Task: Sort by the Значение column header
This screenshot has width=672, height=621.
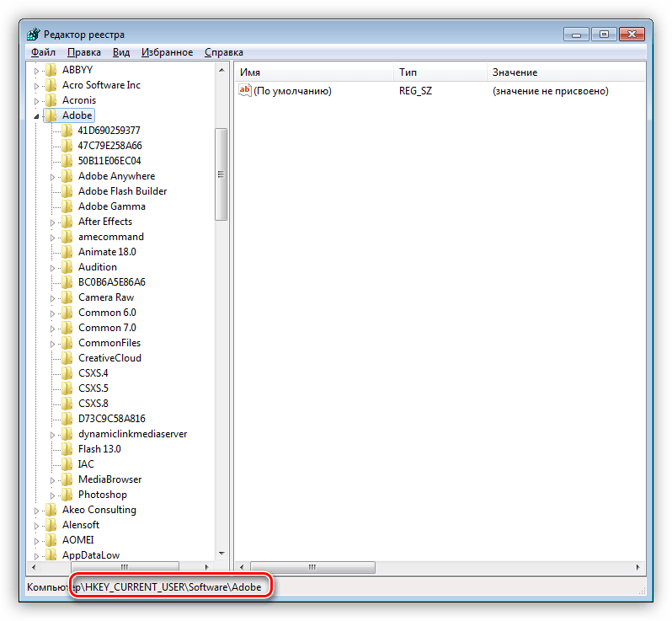Action: (x=566, y=72)
